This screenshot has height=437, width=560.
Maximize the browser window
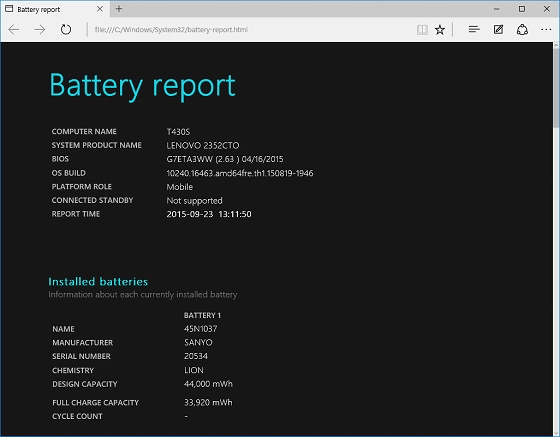click(522, 9)
